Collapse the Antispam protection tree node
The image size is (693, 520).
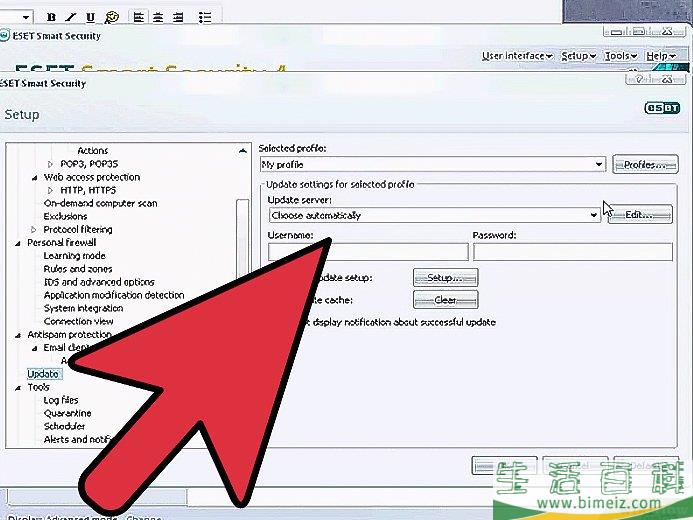[18, 335]
